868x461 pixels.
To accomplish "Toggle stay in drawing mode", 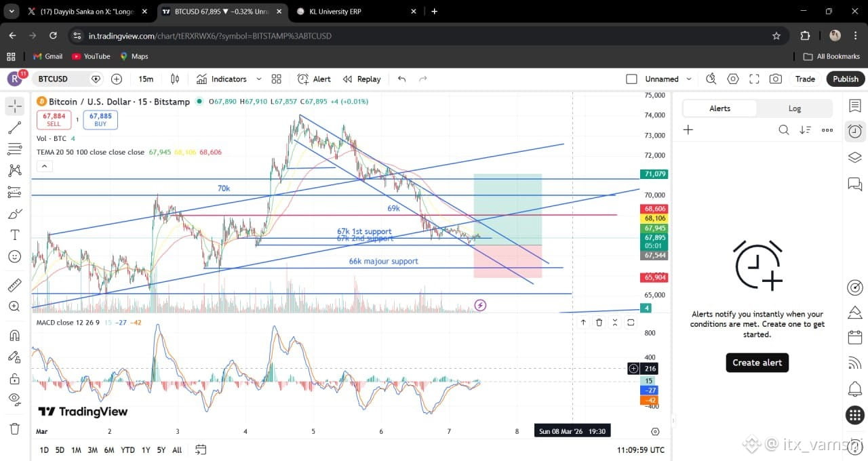I will [15, 357].
